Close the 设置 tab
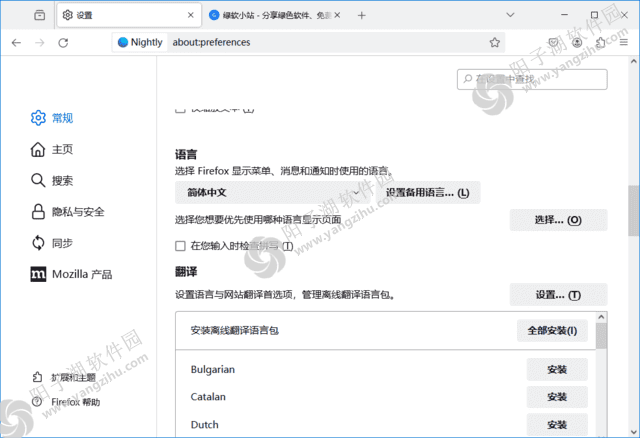The image size is (640, 438). 191,15
